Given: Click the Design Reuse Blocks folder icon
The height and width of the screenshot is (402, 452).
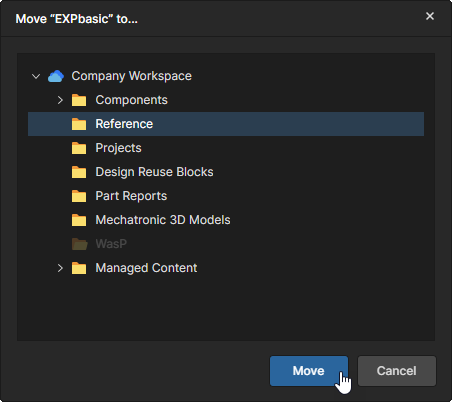Looking at the screenshot, I should [x=79, y=172].
